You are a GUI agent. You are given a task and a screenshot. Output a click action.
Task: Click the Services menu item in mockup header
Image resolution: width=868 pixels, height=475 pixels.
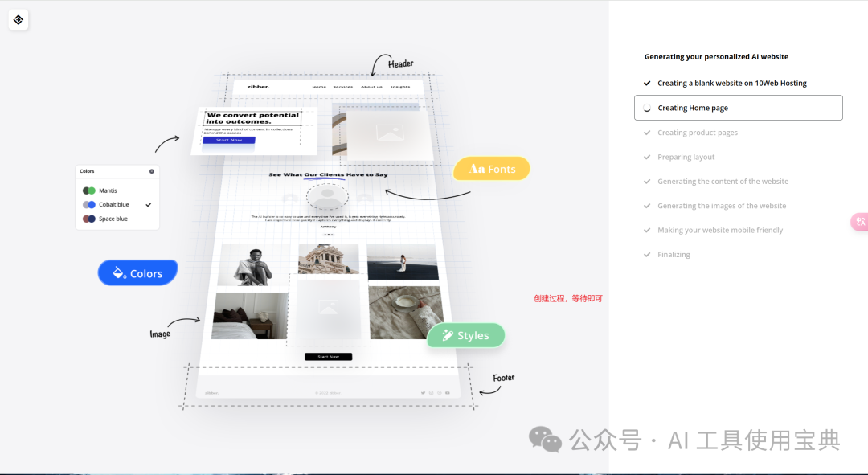point(342,87)
